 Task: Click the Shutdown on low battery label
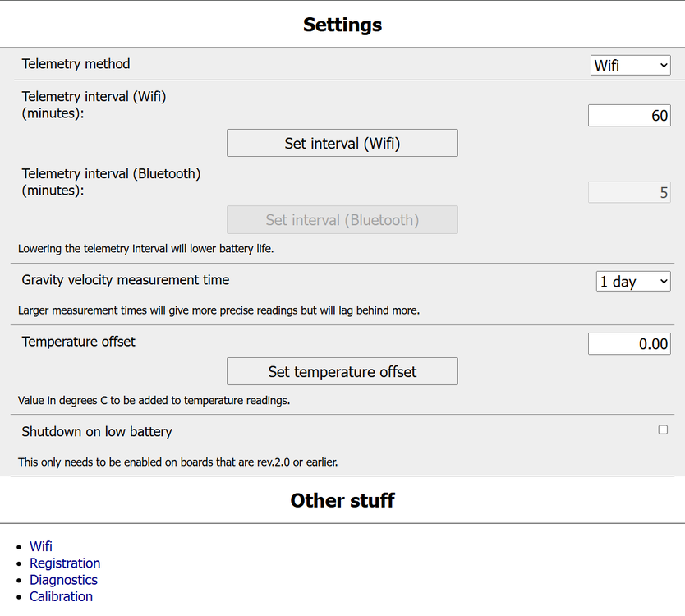[x=97, y=431]
